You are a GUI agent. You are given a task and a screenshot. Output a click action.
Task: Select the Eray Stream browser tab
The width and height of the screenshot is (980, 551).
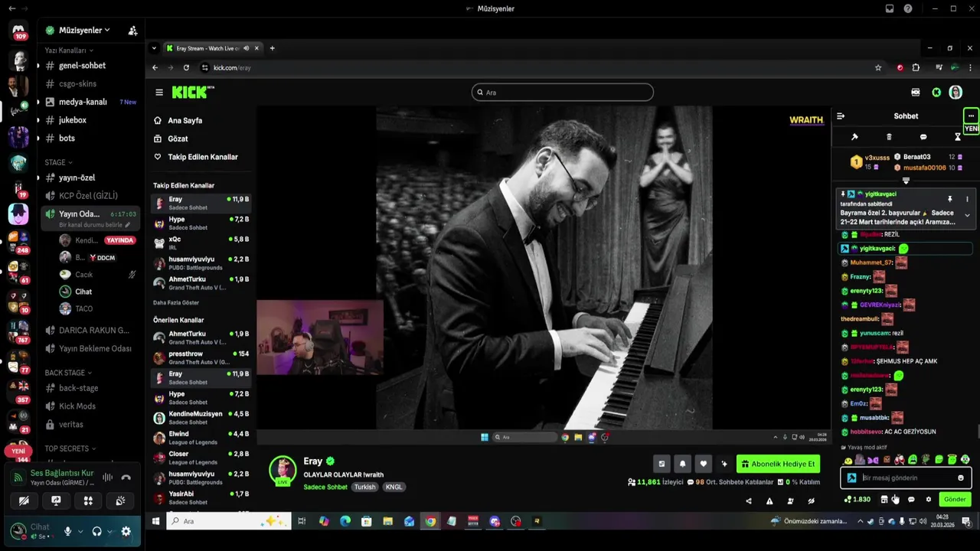pyautogui.click(x=213, y=48)
